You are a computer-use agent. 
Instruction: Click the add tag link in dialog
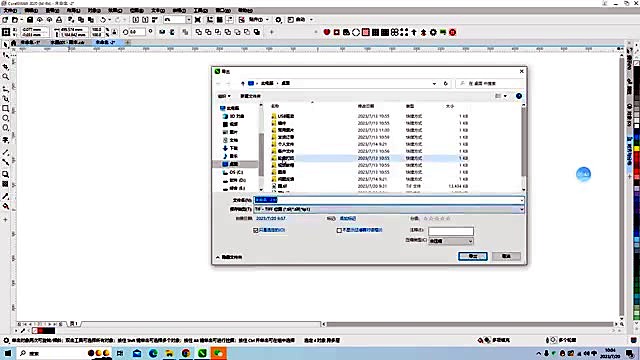coord(348,219)
